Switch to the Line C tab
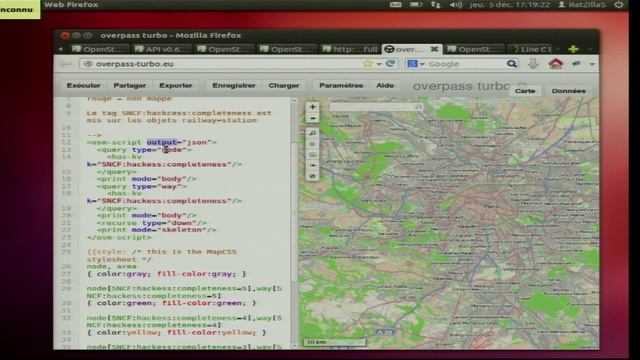Viewport: 640px width, 360px height. [x=532, y=49]
